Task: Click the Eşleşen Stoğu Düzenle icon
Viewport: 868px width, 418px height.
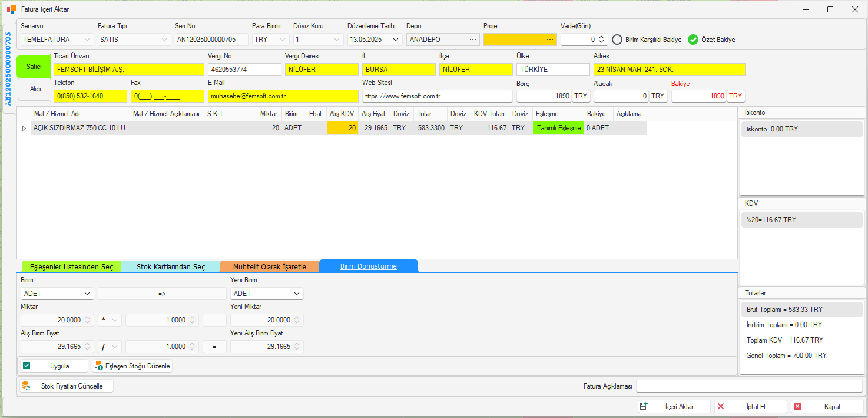Action: pos(98,366)
